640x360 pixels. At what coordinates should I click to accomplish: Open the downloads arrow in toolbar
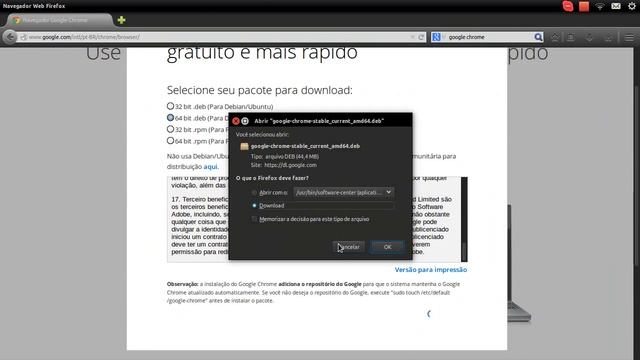589,38
